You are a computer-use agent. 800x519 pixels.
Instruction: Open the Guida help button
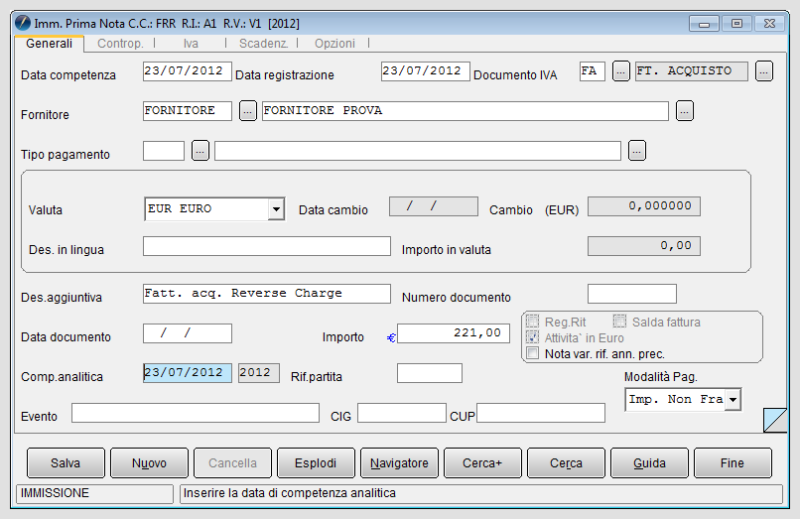click(x=649, y=463)
